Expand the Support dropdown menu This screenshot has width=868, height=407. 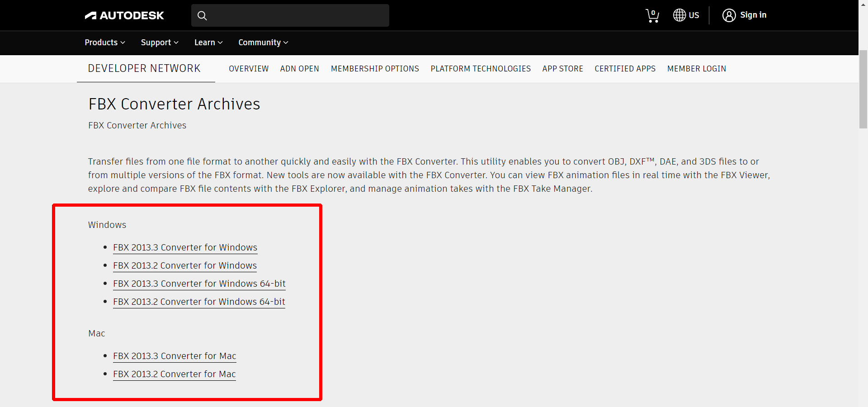point(160,43)
